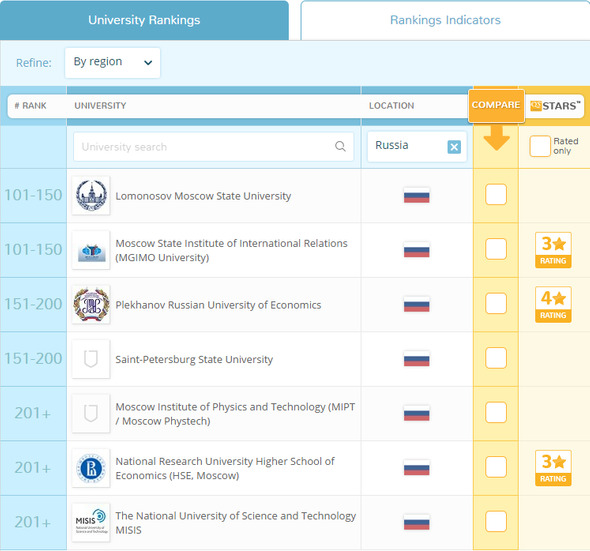The image size is (590, 551).
Task: Open Moscow State Institute of International Relations link
Action: (x=231, y=250)
